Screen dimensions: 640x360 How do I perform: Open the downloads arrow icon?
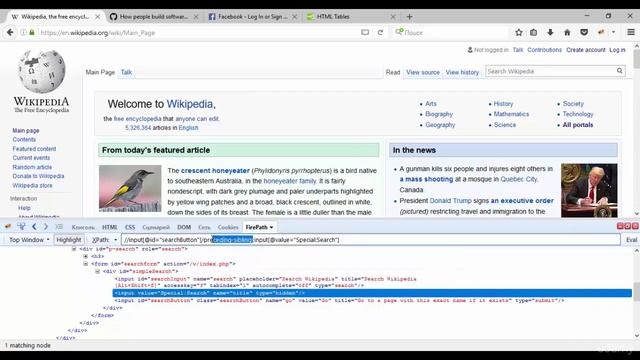tap(550, 32)
